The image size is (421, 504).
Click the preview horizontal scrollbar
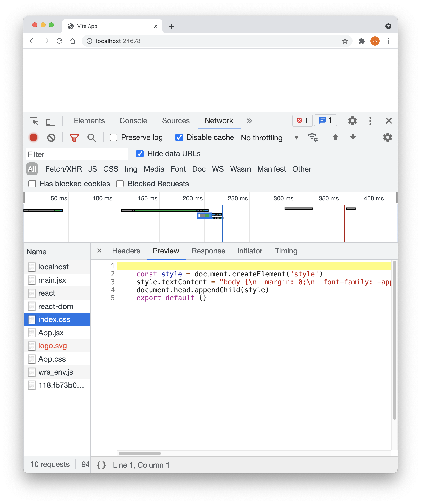(140, 453)
